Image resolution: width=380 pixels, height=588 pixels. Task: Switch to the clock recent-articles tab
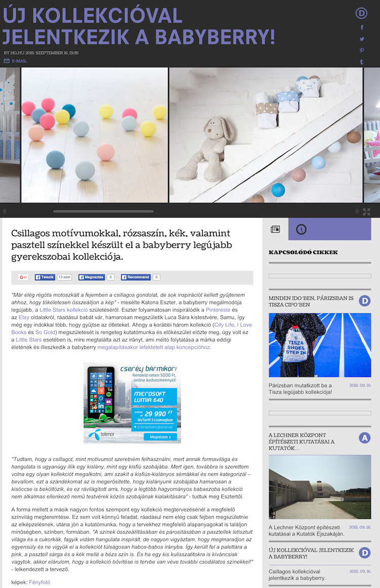click(x=301, y=229)
